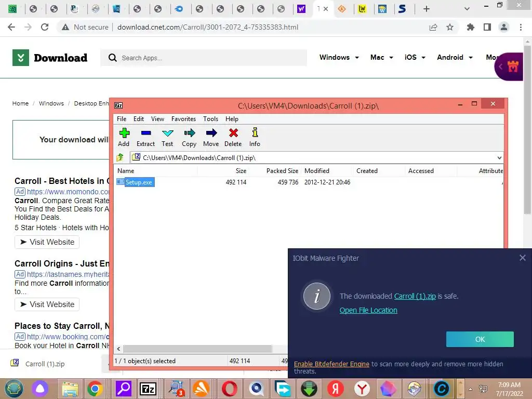Open the 7-Zip File menu
The width and height of the screenshot is (532, 399).
pos(122,119)
